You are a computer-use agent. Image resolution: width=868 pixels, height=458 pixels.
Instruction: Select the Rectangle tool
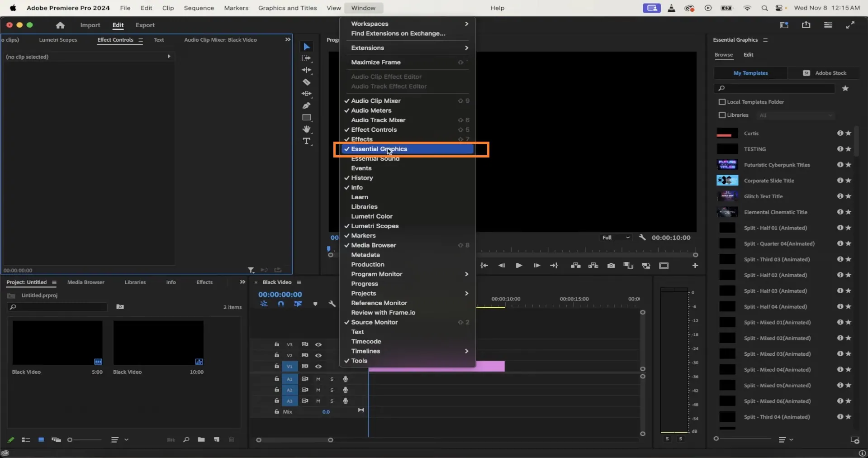[307, 117]
